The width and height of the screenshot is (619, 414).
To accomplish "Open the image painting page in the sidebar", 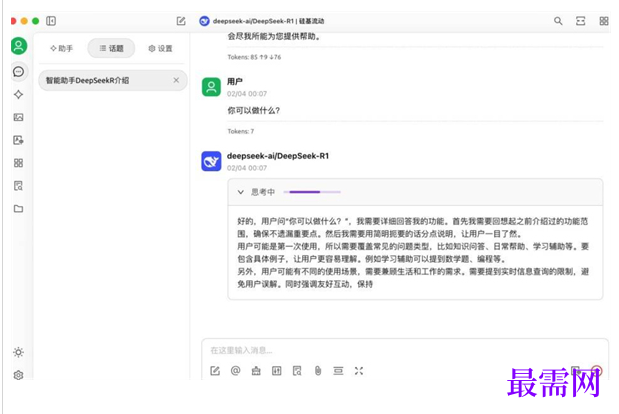I will point(19,117).
